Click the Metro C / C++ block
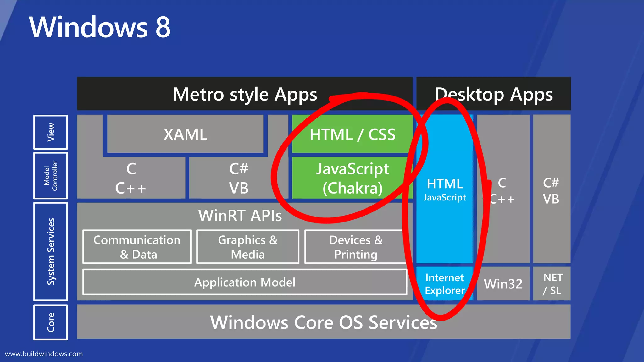This screenshot has height=362, width=644. (x=131, y=178)
